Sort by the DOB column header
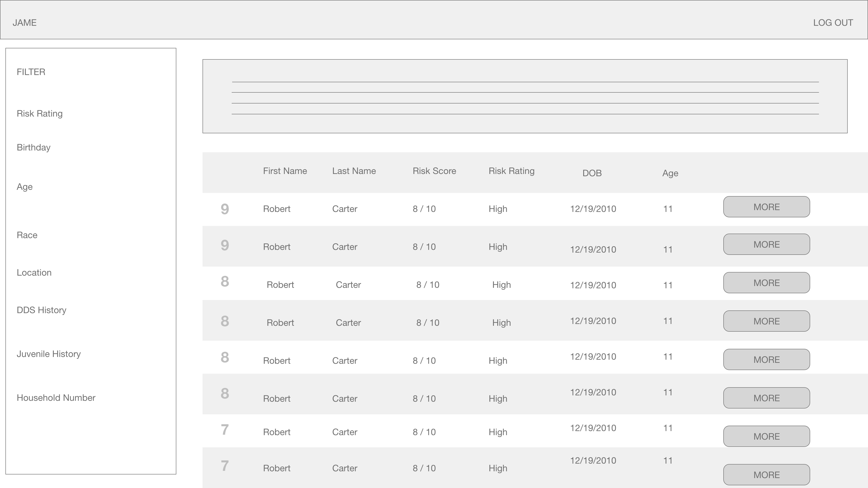Viewport: 868px width, 488px height. 592,173
